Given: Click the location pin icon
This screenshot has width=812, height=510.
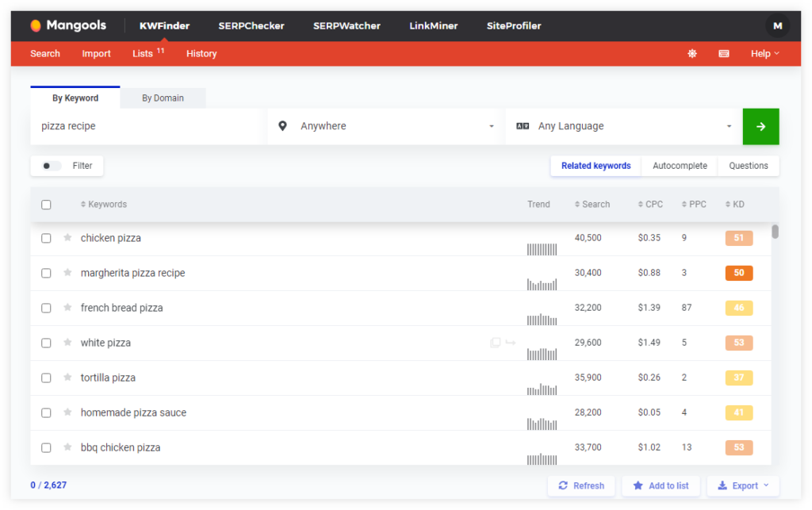Looking at the screenshot, I should click(x=282, y=126).
